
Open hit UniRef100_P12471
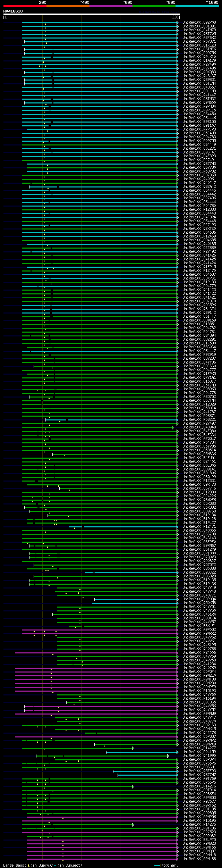click(199, 526)
